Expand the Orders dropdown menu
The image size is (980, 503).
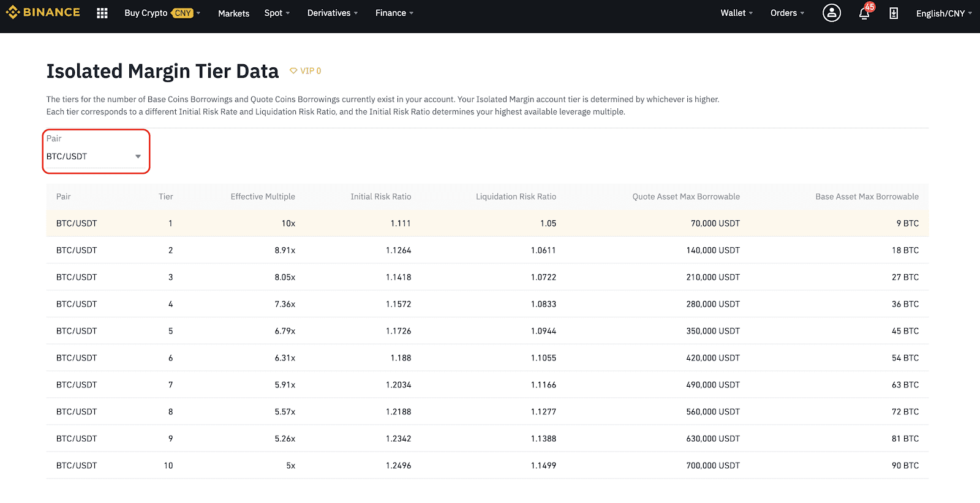coord(787,13)
